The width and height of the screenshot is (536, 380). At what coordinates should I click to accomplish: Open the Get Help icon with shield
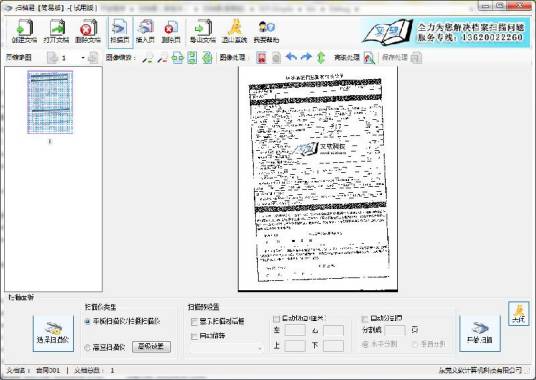tap(266, 31)
